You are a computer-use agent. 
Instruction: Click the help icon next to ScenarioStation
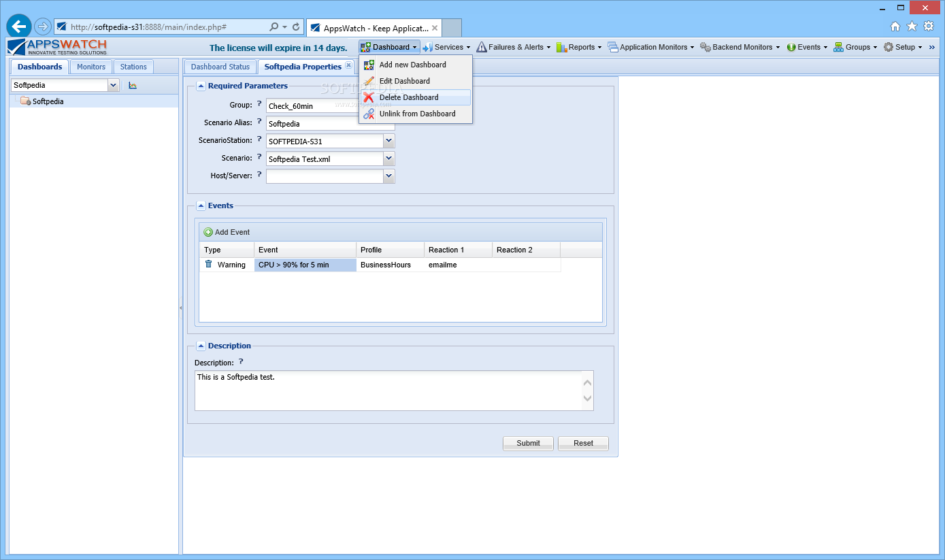[x=259, y=139]
